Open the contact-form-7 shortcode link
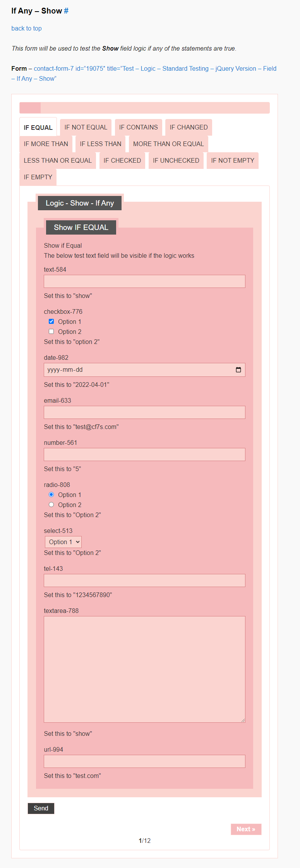Image resolution: width=300 pixels, height=868 pixels. pyautogui.click(x=155, y=69)
